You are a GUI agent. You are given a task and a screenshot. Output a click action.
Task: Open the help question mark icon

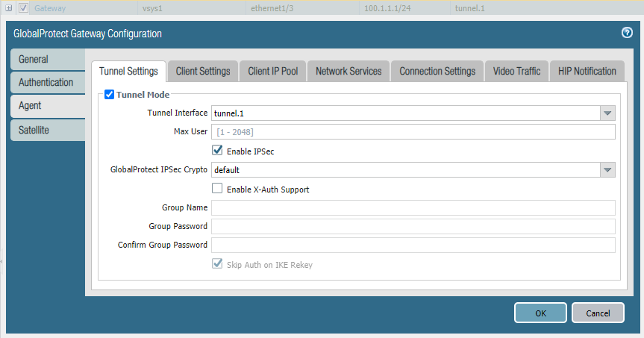tap(627, 32)
